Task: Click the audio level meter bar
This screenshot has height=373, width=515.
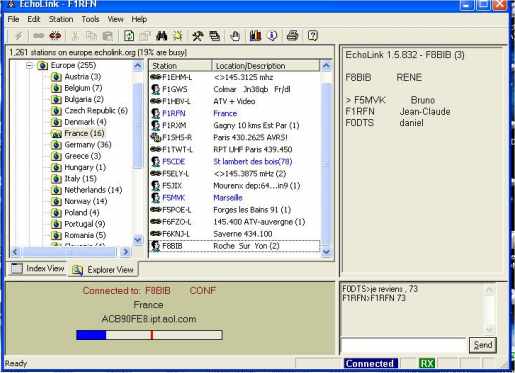Action: click(x=149, y=335)
